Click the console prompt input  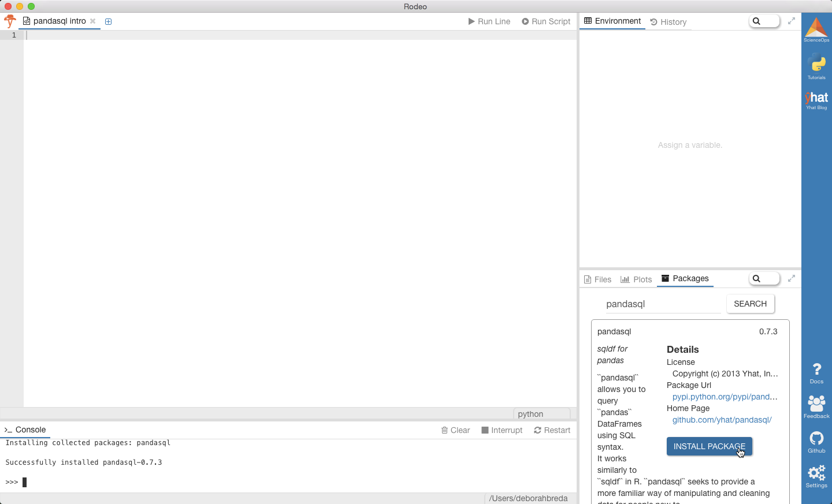click(x=289, y=482)
